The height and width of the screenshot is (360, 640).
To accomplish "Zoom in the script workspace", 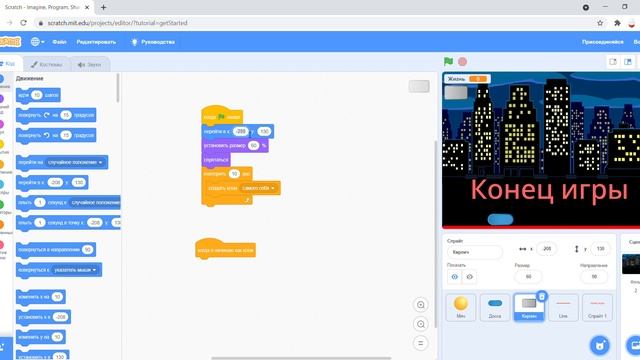I will pos(420,304).
